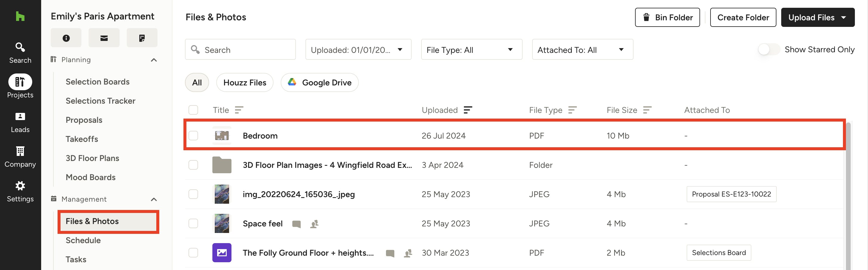Toggle Show Starred Only switch
Viewport: 868px width, 270px height.
(769, 50)
